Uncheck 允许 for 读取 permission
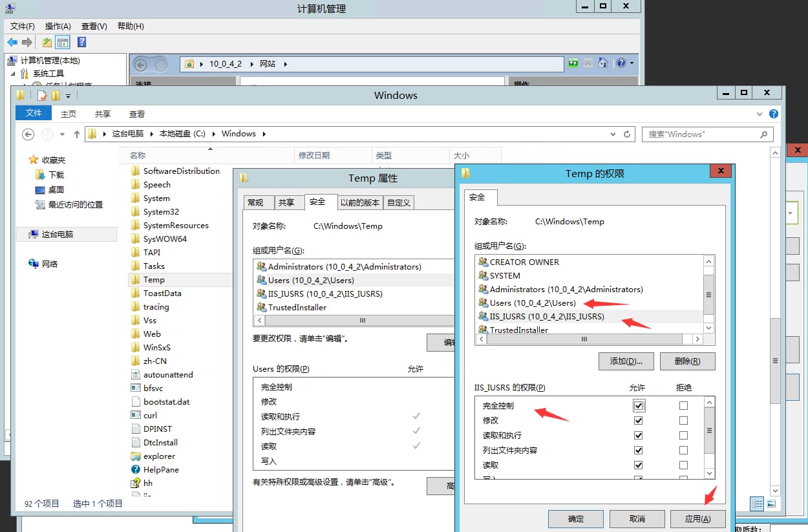Viewport: 808px width, 532px height. click(639, 465)
